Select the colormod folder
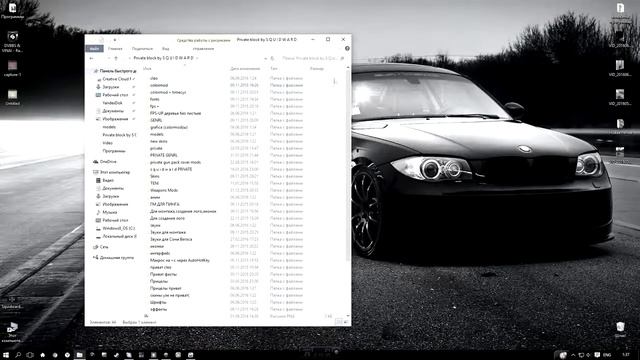Image resolution: width=640 pixels, height=360 pixels. click(x=159, y=85)
